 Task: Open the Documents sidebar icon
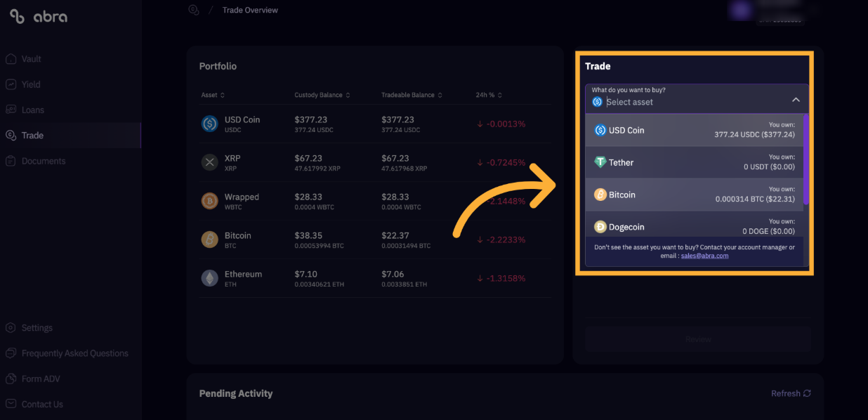[x=11, y=161]
